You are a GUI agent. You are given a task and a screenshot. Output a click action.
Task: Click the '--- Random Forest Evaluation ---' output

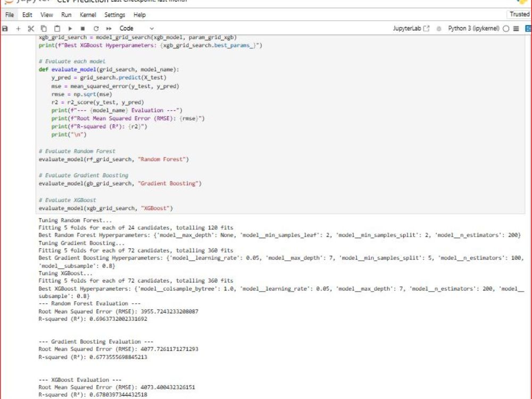89,304
